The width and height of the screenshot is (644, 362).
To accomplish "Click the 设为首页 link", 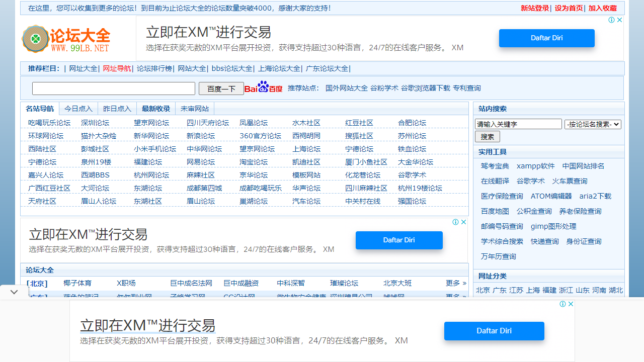I will (x=569, y=8).
